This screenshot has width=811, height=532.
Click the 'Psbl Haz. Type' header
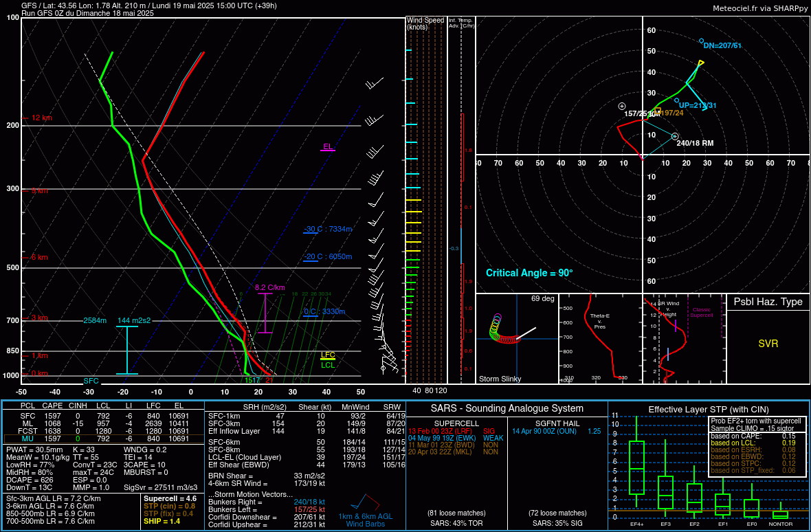coord(768,302)
